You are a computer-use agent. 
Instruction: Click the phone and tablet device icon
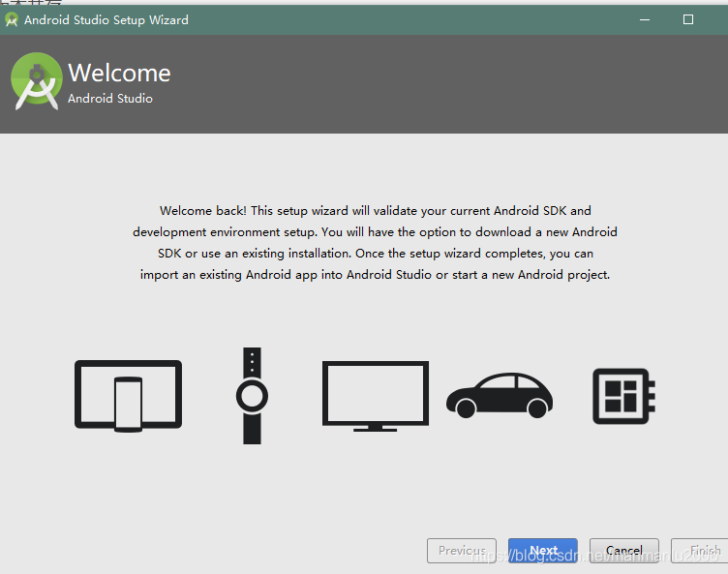[128, 396]
